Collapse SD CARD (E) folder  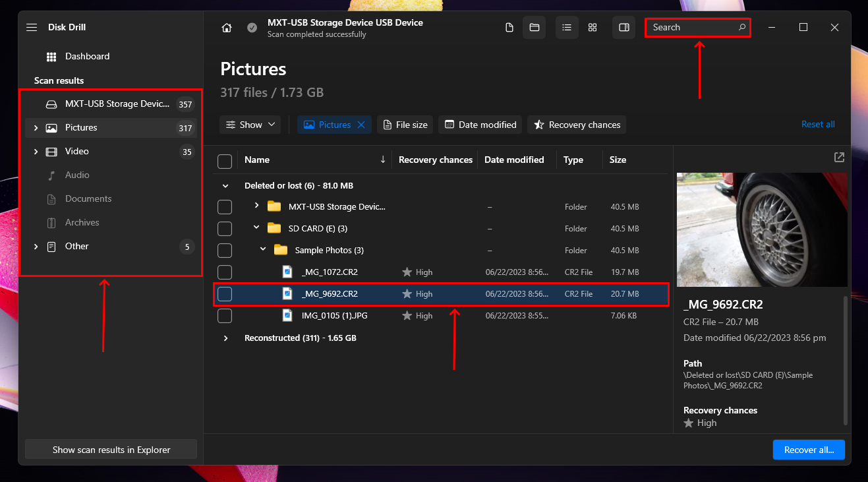(x=256, y=228)
